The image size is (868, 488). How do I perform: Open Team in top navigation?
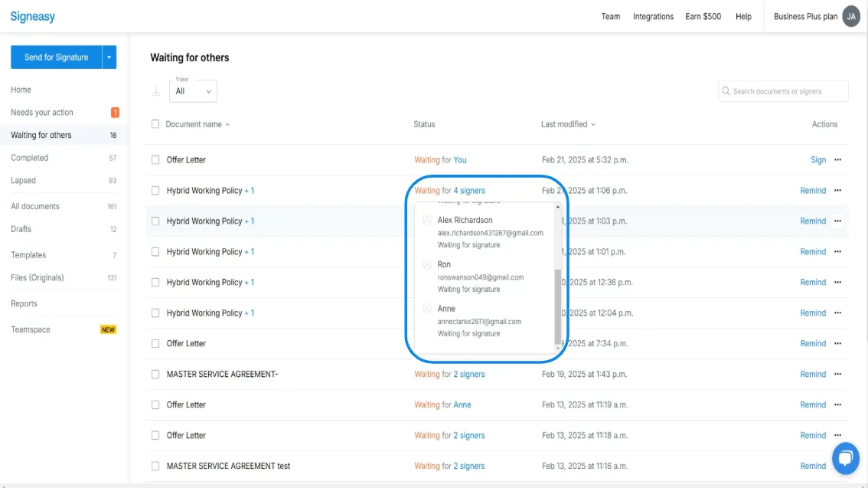point(611,17)
